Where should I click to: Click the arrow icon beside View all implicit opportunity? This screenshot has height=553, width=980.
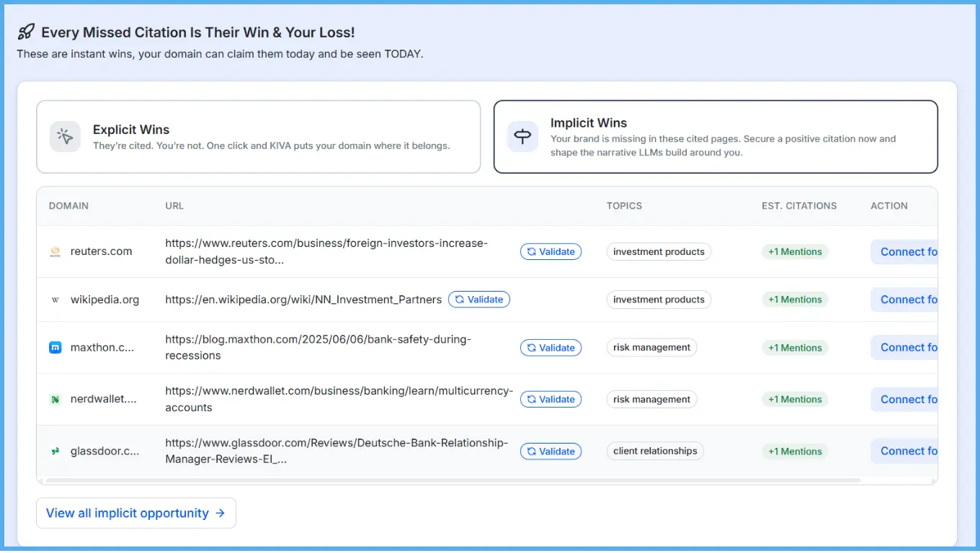pos(219,513)
